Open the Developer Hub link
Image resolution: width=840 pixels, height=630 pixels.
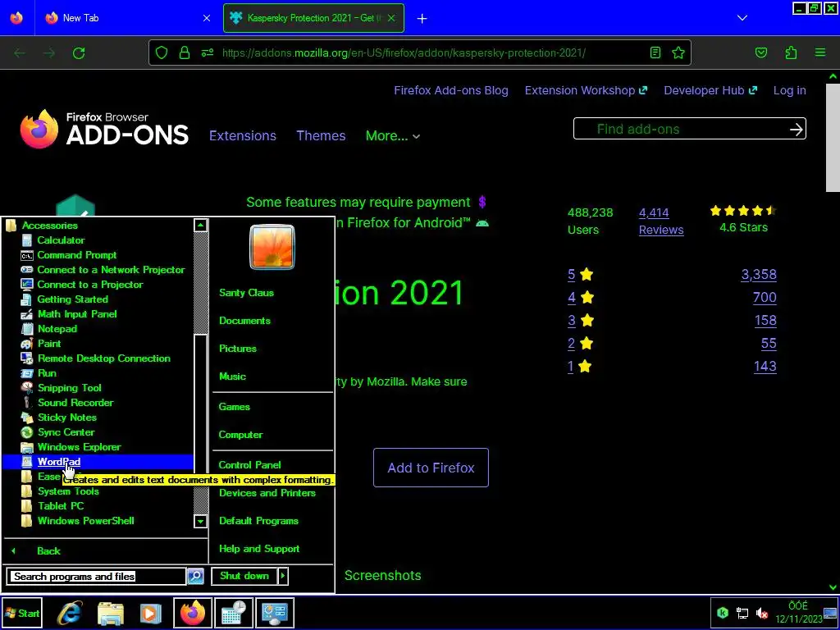tap(710, 90)
